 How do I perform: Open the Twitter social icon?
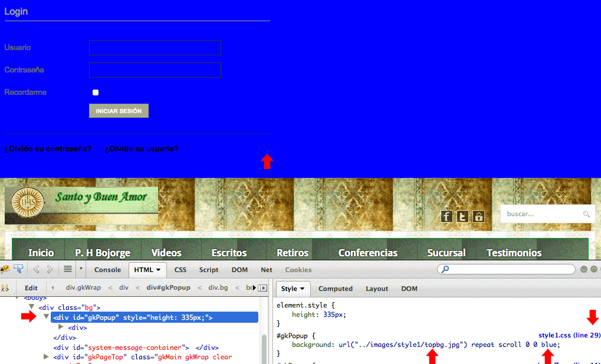tap(462, 217)
